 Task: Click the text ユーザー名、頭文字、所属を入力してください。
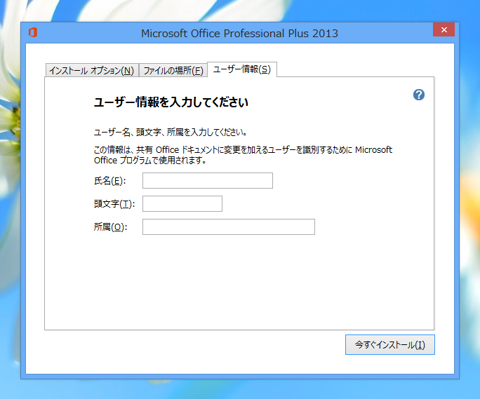170,132
